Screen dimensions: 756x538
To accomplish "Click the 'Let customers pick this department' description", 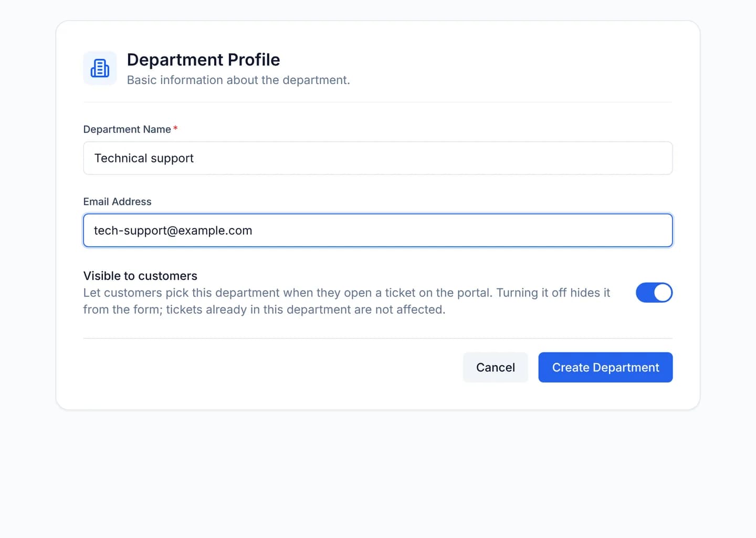I will 346,301.
